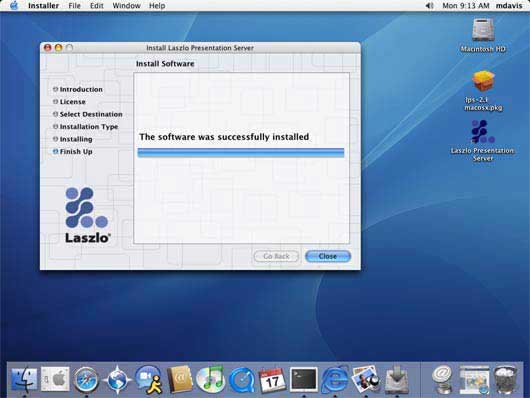Open Address Book from the Dock

(180, 380)
